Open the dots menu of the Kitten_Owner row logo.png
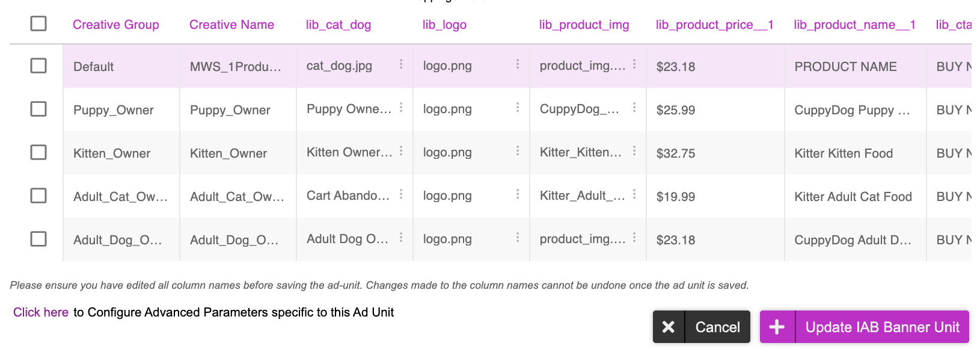 click(518, 150)
